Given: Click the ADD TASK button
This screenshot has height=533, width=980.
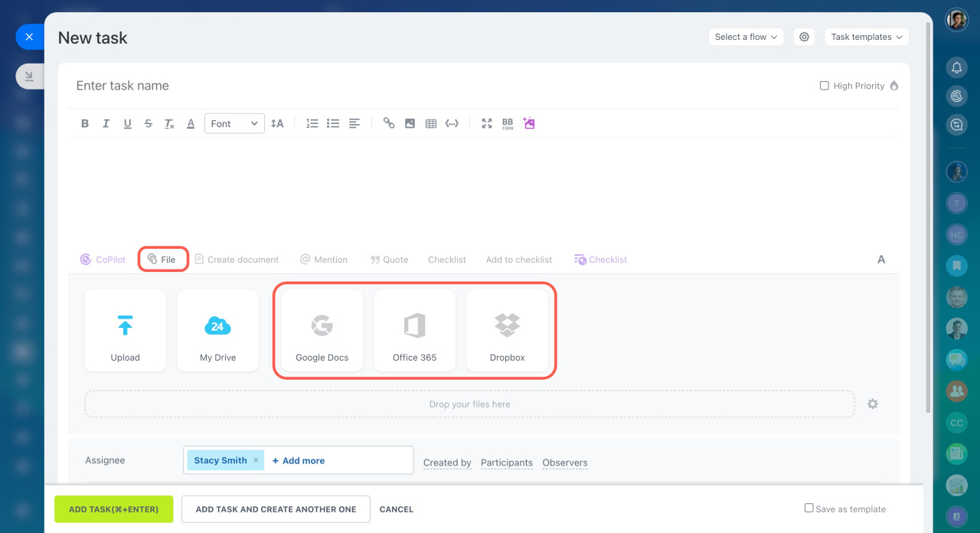Looking at the screenshot, I should 113,509.
